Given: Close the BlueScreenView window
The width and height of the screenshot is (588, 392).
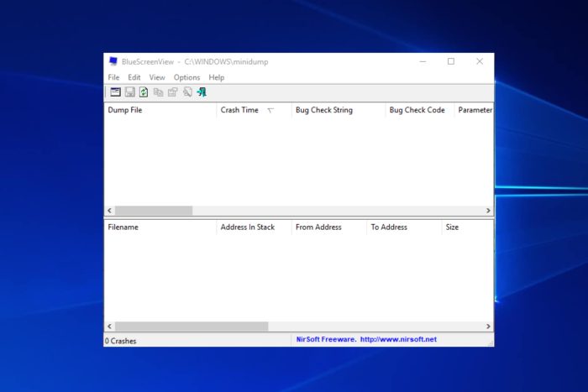Looking at the screenshot, I should 480,61.
